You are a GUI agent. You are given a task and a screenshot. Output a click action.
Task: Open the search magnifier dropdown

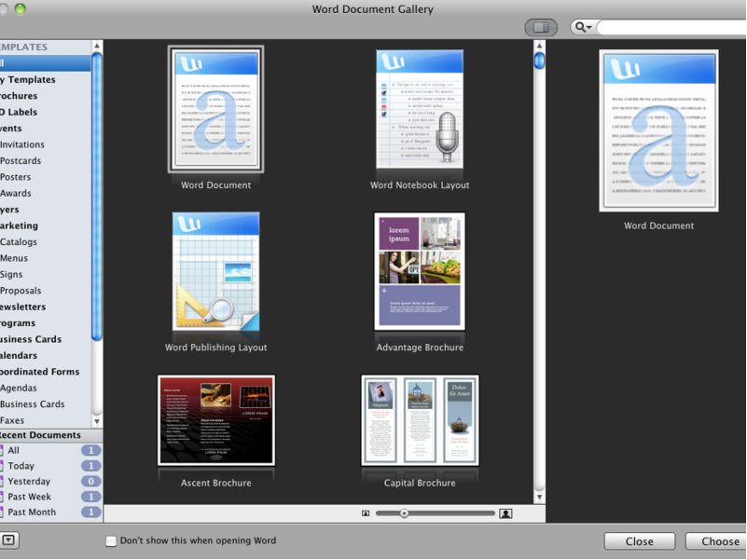583,27
